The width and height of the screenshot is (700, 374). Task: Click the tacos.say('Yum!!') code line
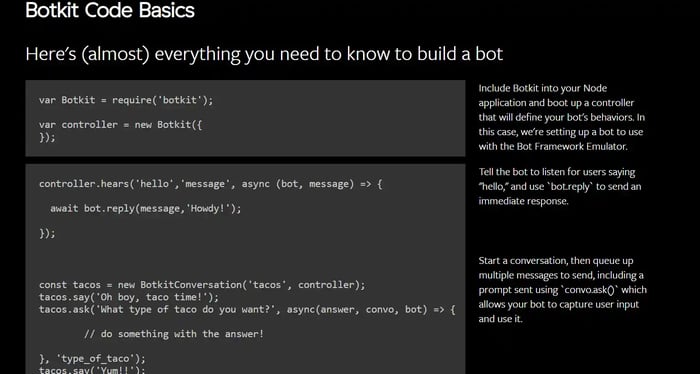(x=92, y=370)
